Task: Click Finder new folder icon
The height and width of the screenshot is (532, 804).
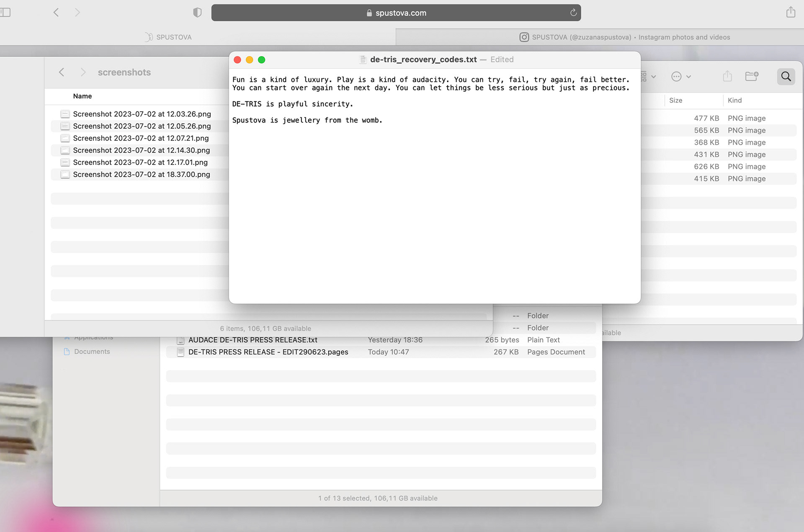Action: pos(752,76)
